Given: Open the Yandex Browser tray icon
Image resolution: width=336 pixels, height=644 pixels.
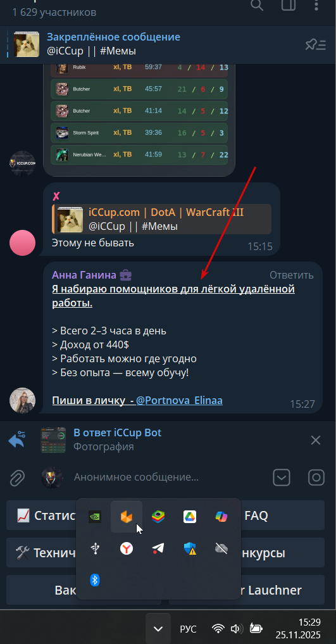Looking at the screenshot, I should point(127,548).
